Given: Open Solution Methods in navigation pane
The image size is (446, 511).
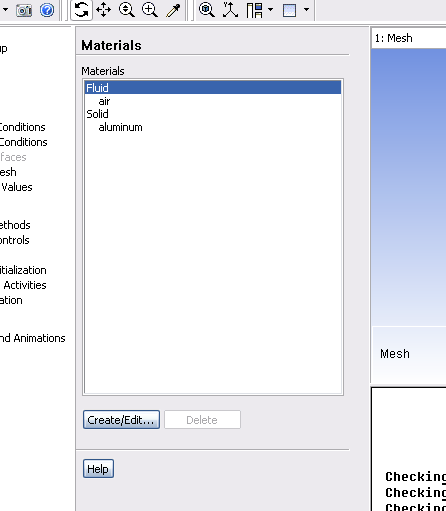Looking at the screenshot, I should click(x=15, y=225).
